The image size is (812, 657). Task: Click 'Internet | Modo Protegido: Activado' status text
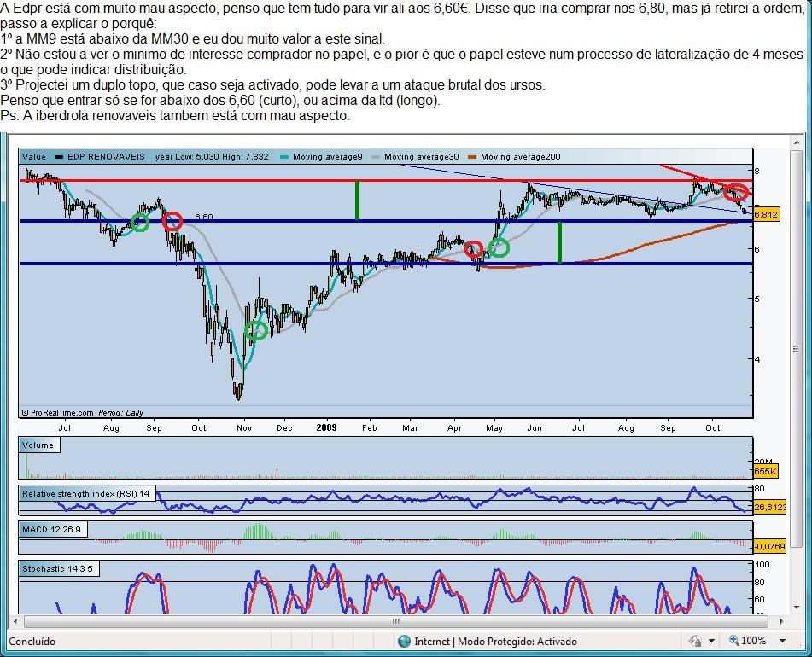coord(495,642)
